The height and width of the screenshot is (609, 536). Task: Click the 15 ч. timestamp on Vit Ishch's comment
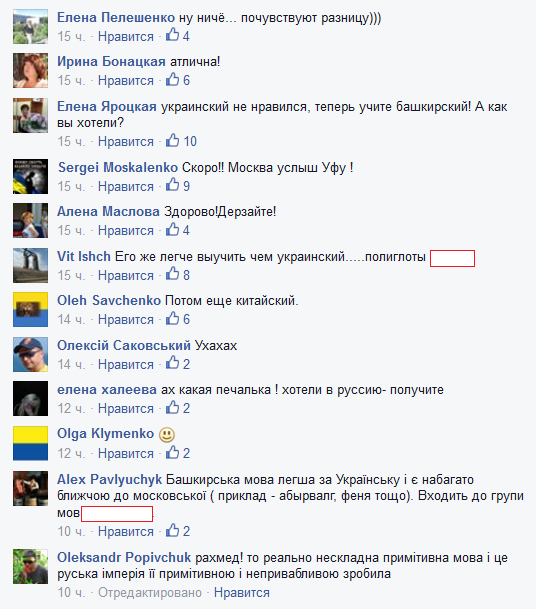click(x=71, y=275)
